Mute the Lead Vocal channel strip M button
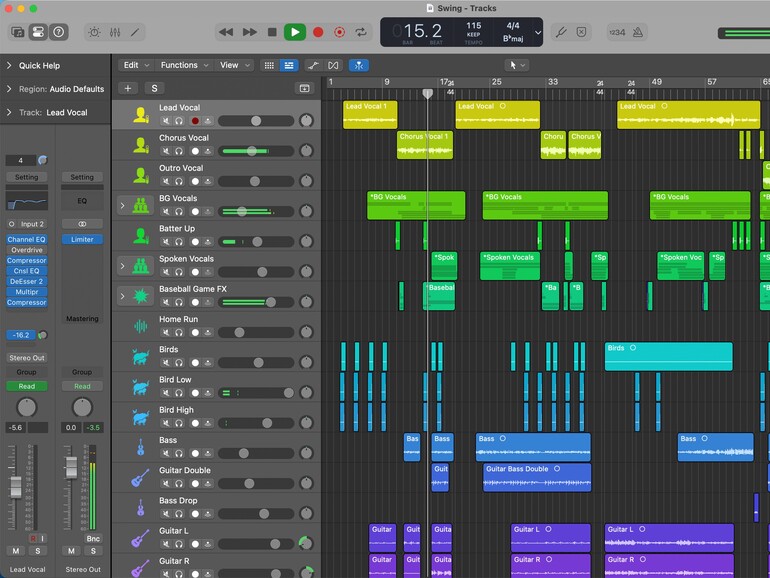 pyautogui.click(x=16, y=551)
